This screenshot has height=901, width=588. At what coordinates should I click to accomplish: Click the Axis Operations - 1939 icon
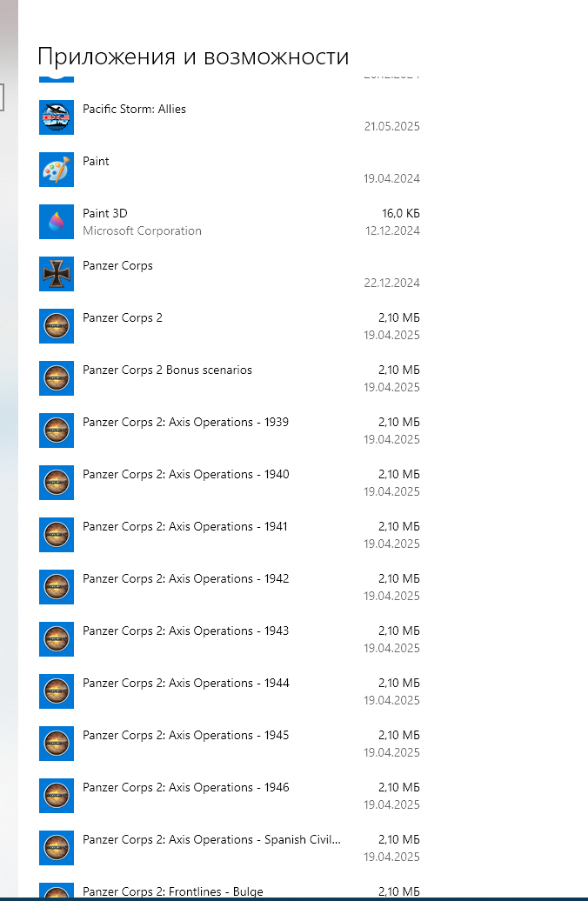57,431
